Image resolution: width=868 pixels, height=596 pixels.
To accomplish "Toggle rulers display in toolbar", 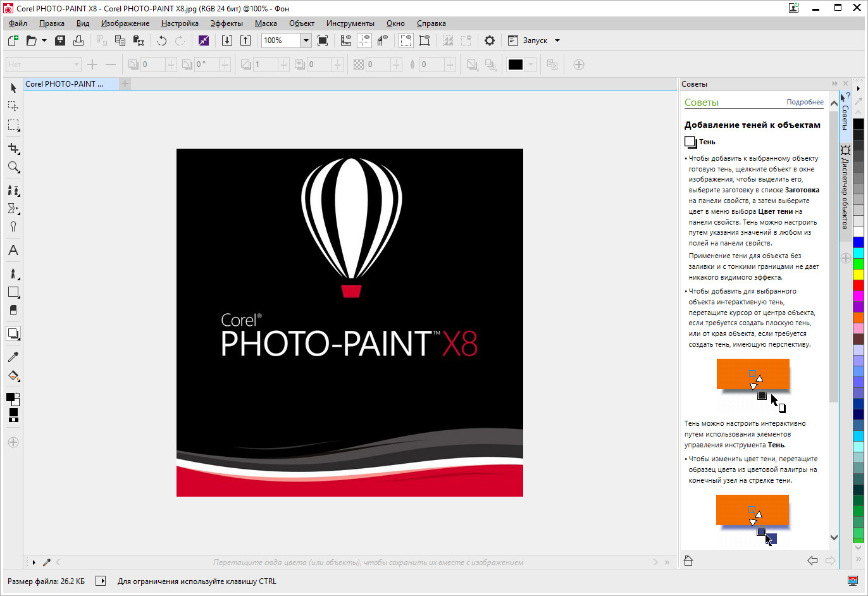I will pos(346,40).
